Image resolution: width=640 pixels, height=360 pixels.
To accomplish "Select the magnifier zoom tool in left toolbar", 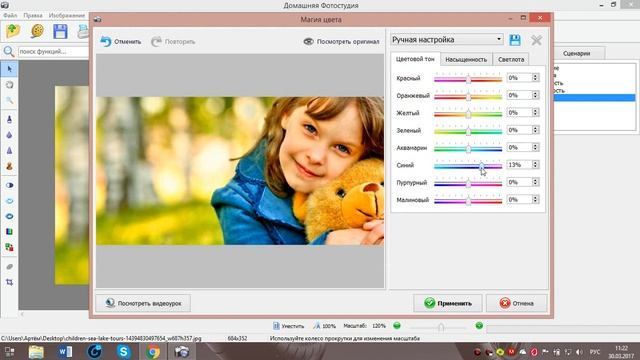I will click(9, 100).
